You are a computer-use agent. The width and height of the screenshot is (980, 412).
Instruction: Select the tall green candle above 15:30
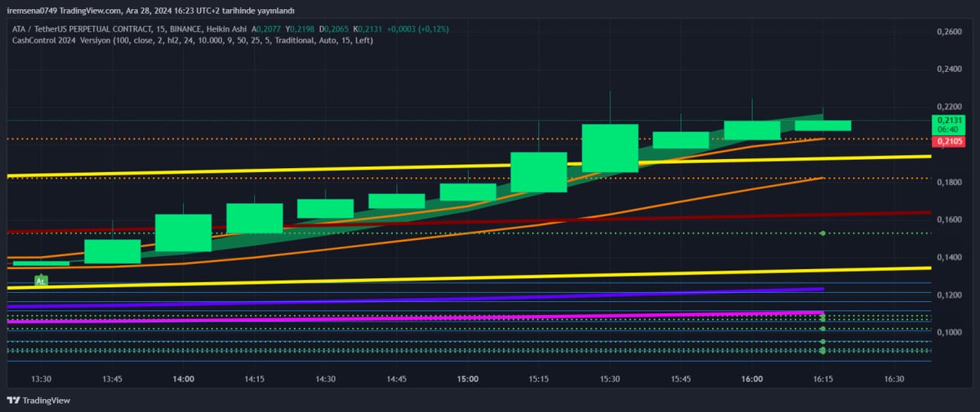tap(610, 148)
